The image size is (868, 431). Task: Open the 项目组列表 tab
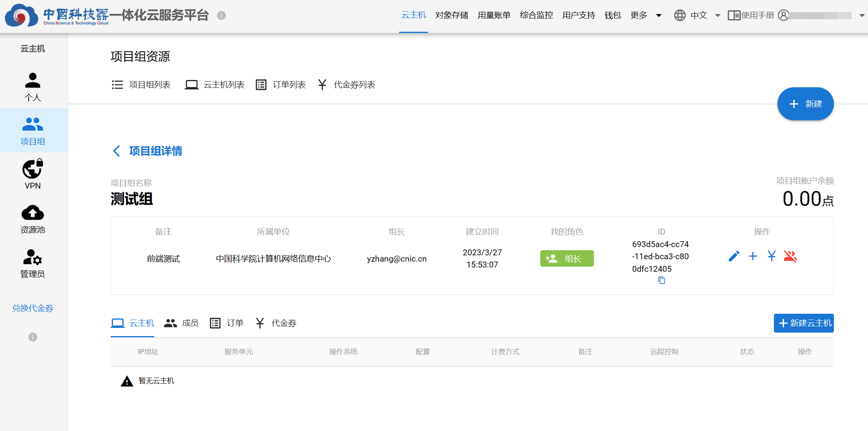tap(142, 85)
